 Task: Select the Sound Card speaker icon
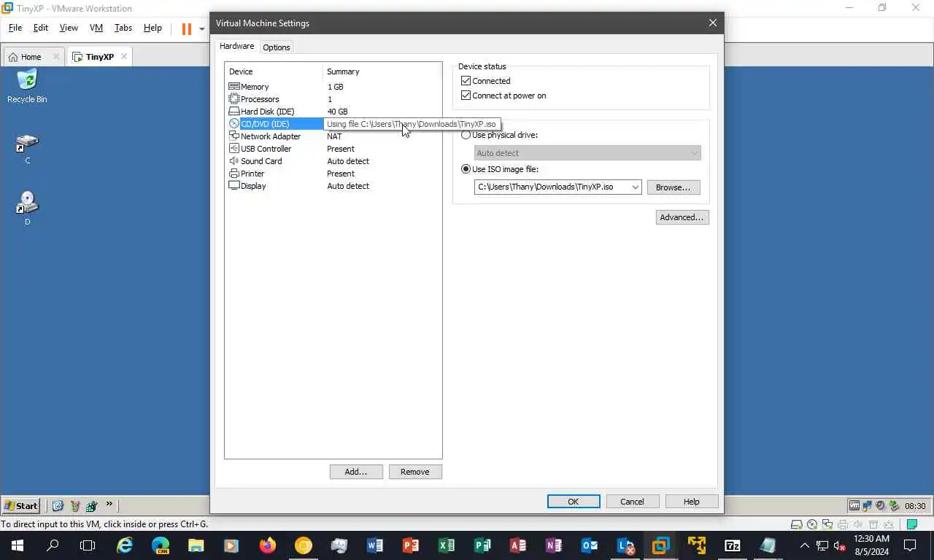pyautogui.click(x=234, y=161)
